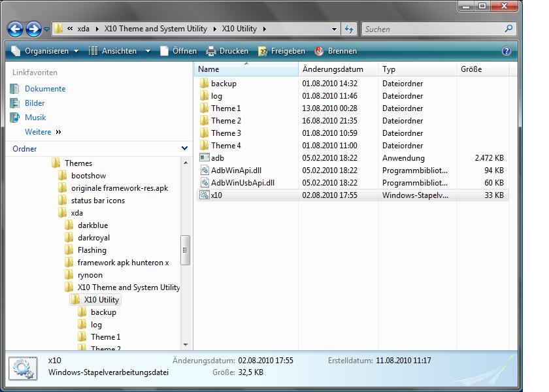Select originale framework-res.apk folder in tree
Image resolution: width=549 pixels, height=392 pixels.
coord(120,188)
